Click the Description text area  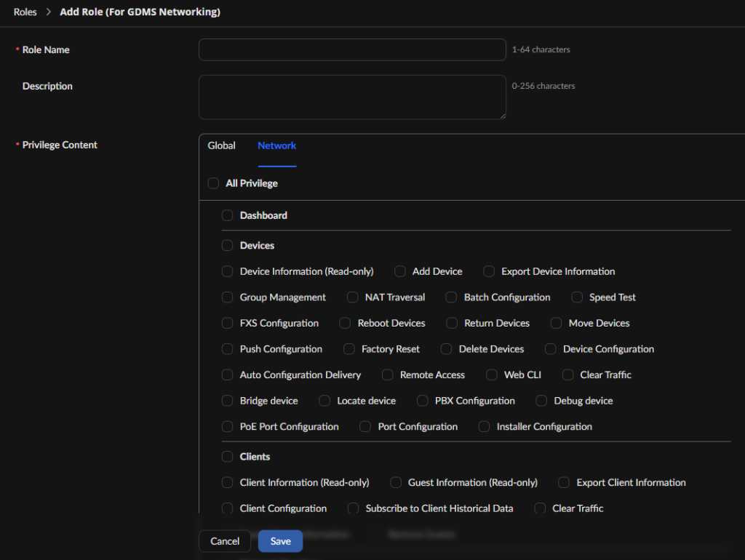pyautogui.click(x=352, y=97)
